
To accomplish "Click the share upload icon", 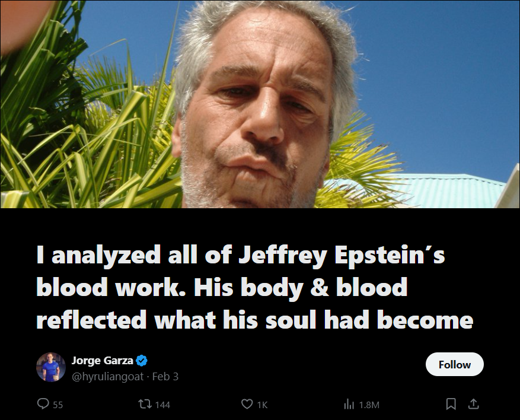I will point(473,404).
